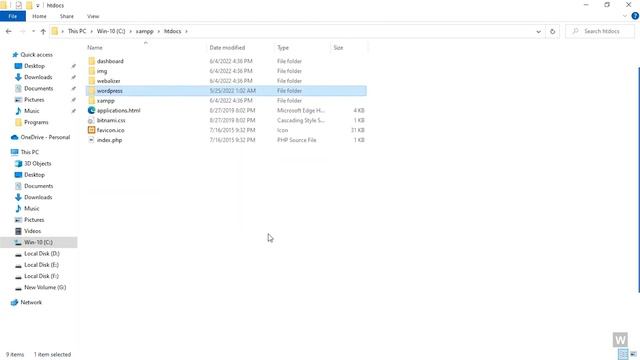Click the Forward navigation arrow
The height and width of the screenshot is (360, 640).
tap(22, 31)
